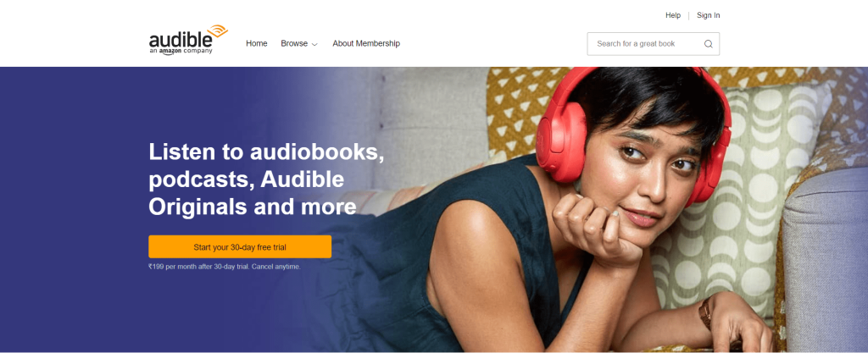Image resolution: width=868 pixels, height=353 pixels.
Task: Click the 'an amazon company' tagline
Action: tap(181, 52)
